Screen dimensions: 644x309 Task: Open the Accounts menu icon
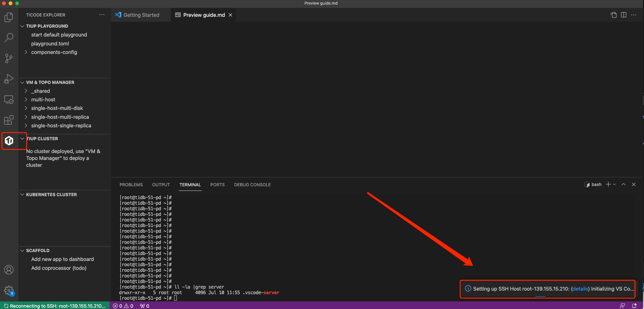(x=9, y=270)
